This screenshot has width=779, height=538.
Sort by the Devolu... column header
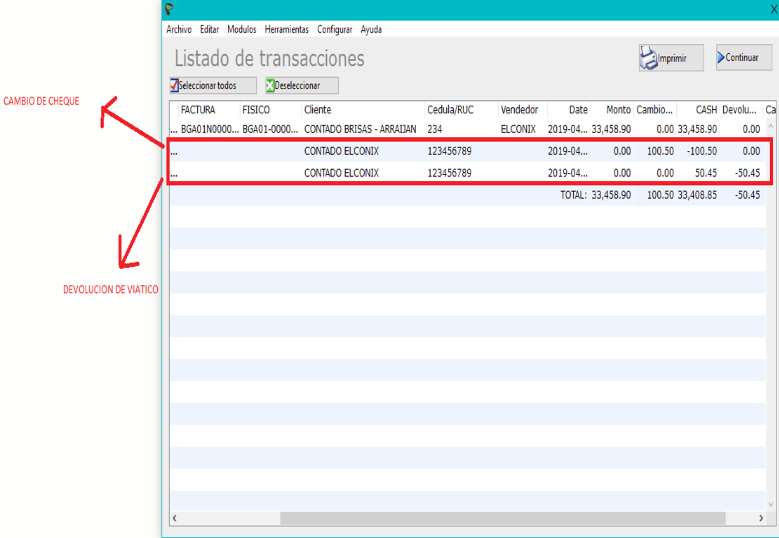[x=741, y=110]
